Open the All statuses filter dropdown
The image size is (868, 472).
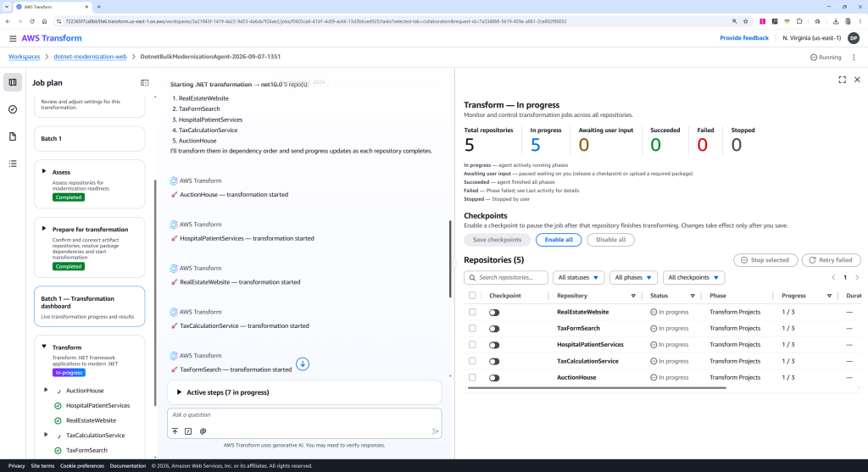pos(578,277)
